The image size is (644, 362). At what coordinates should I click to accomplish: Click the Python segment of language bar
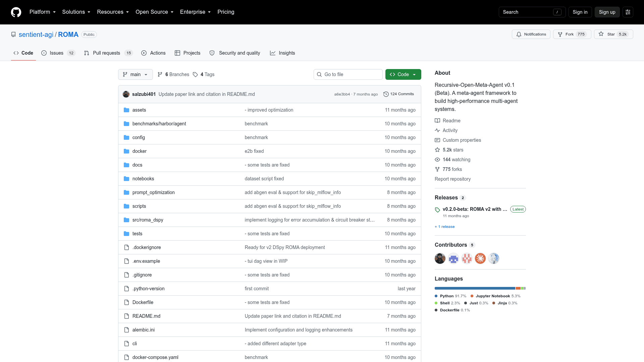(475, 288)
